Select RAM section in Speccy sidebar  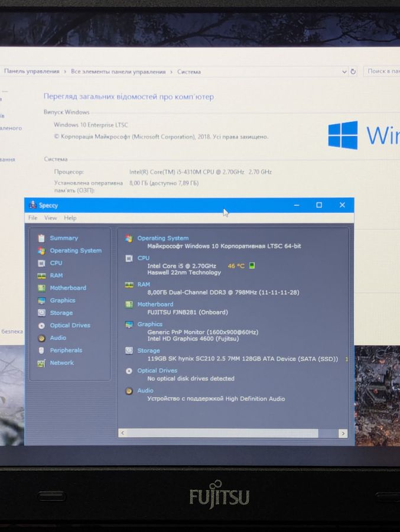click(x=56, y=276)
